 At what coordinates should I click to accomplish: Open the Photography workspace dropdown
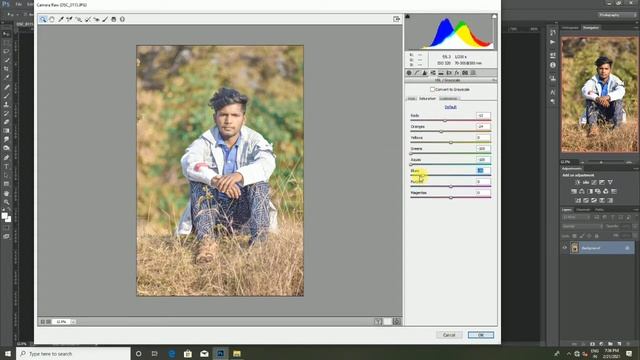[x=617, y=15]
